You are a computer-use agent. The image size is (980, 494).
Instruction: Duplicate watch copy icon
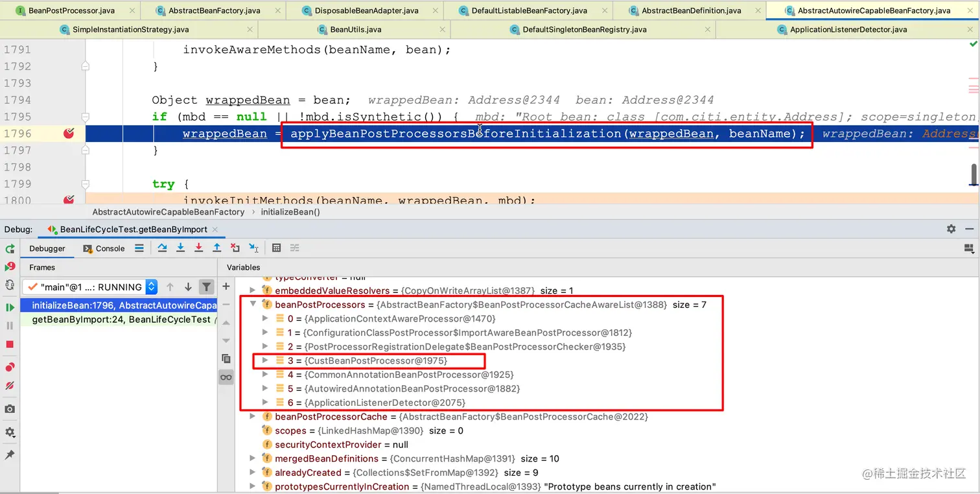pos(226,359)
